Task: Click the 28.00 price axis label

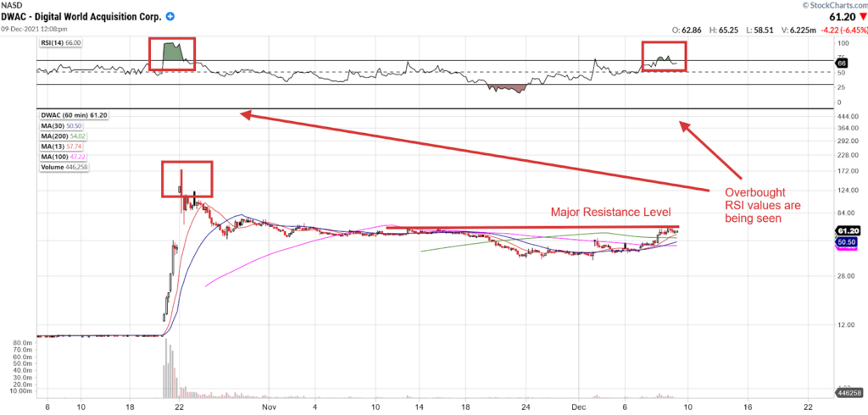Action: click(847, 276)
